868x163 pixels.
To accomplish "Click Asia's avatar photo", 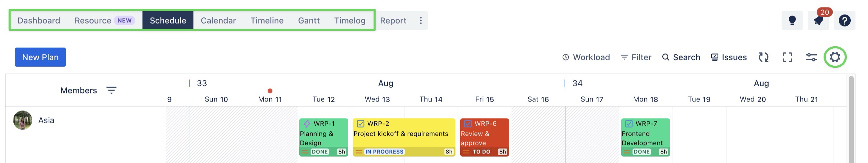I will tap(23, 120).
